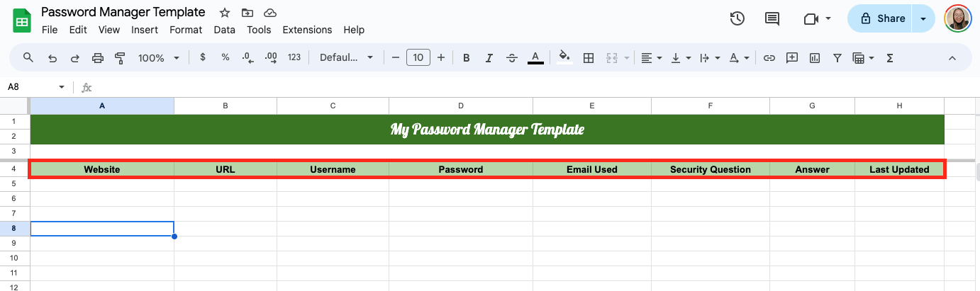Click the Share button
The height and width of the screenshot is (291, 980).
[x=882, y=19]
